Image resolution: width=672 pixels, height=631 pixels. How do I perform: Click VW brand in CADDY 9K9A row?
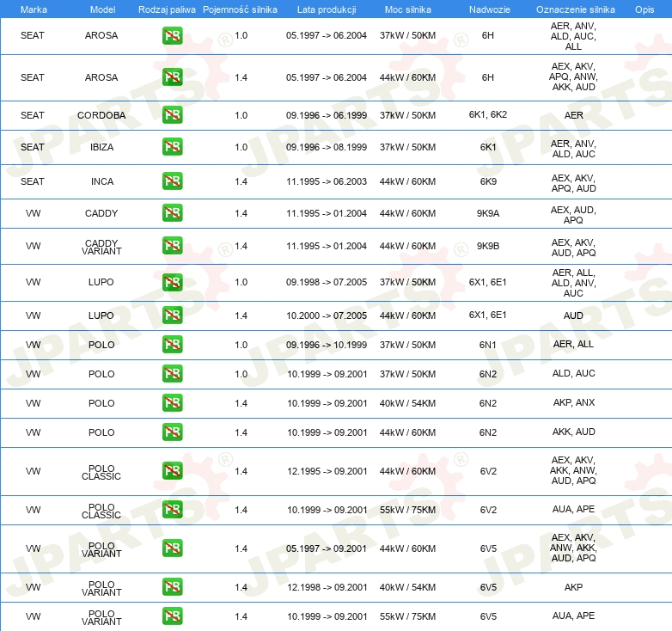click(33, 213)
